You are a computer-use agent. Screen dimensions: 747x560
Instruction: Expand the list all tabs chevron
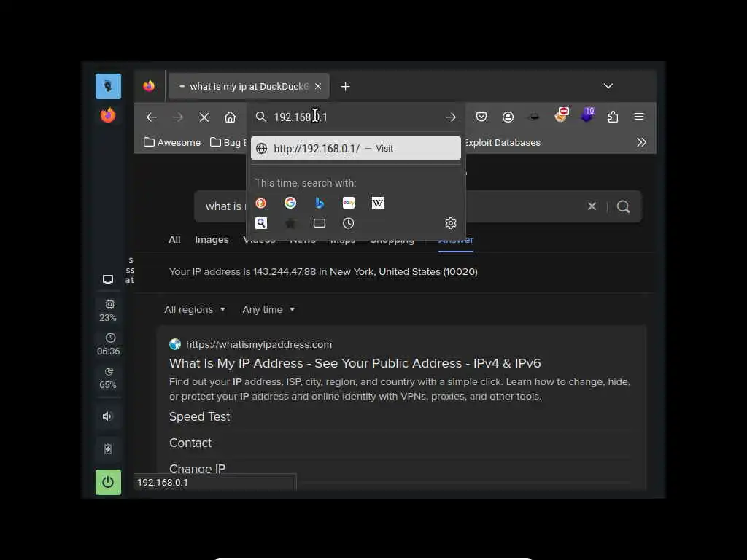(608, 86)
